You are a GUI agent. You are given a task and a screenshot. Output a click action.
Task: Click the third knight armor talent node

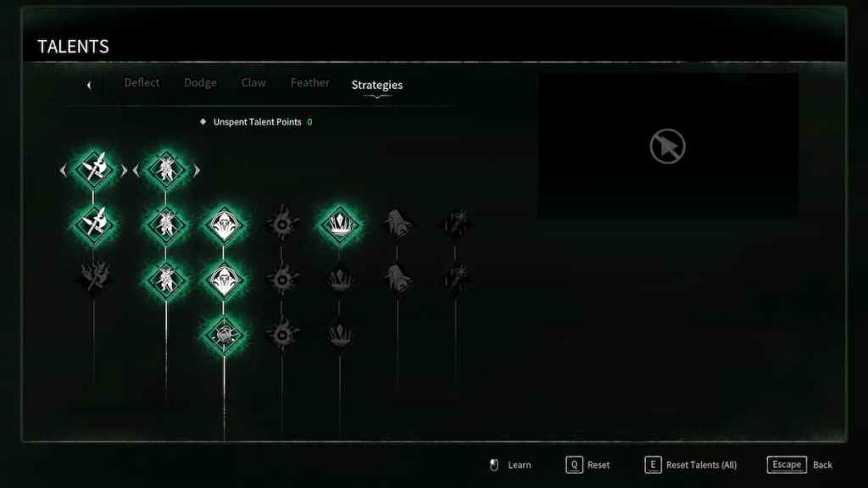(166, 280)
